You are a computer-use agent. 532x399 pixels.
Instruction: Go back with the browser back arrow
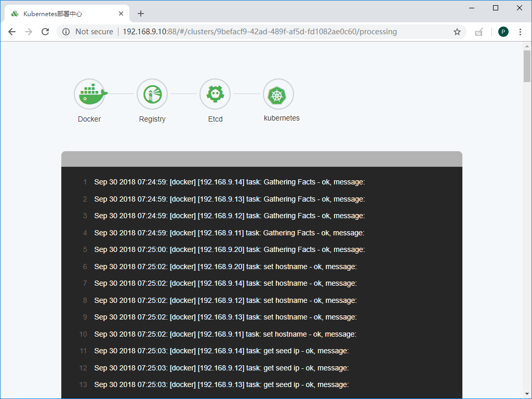(12, 32)
